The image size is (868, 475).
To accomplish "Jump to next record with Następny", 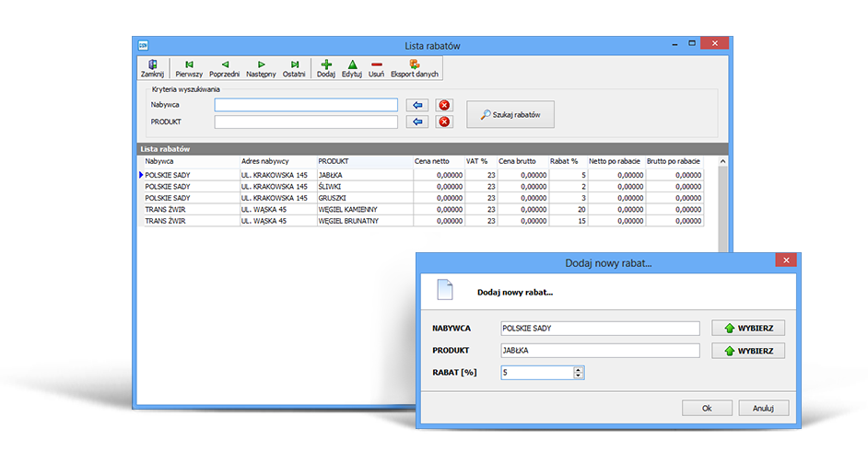I will 261,68.
